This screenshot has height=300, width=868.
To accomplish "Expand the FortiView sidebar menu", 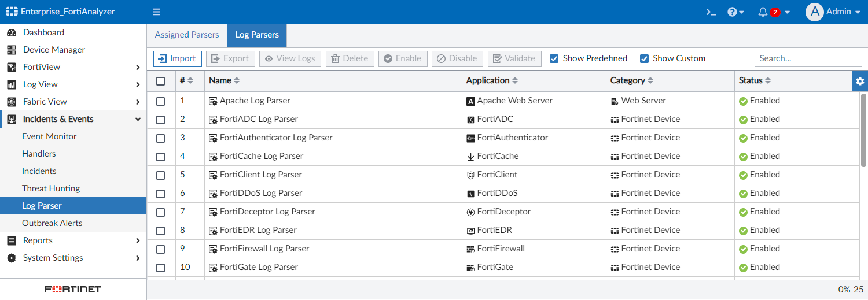I will [x=138, y=68].
